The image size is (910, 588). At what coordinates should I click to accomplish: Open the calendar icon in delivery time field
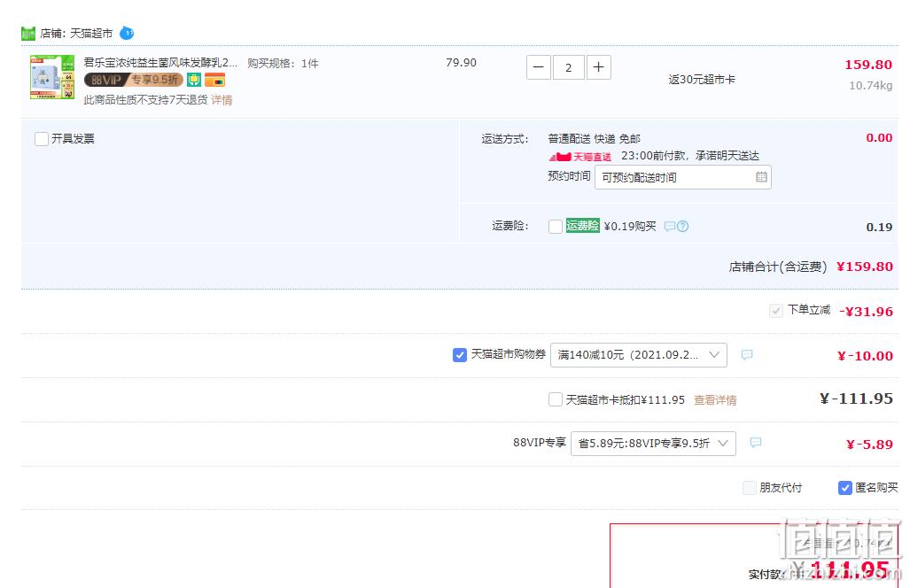(761, 177)
